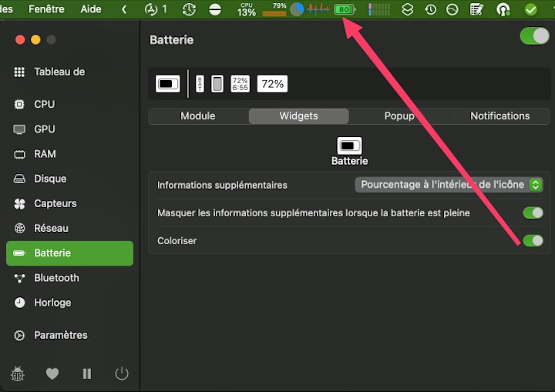Click the CPU 13% menu bar widget
This screenshot has height=392, width=555.
point(246,9)
